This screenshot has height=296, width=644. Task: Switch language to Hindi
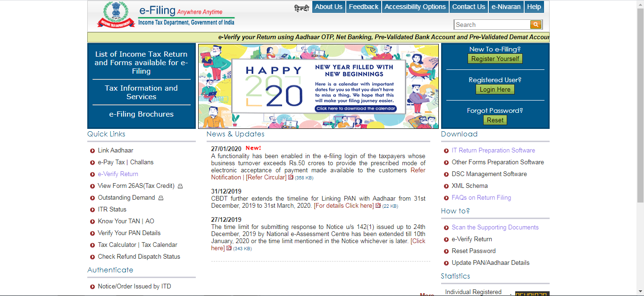pyautogui.click(x=301, y=7)
